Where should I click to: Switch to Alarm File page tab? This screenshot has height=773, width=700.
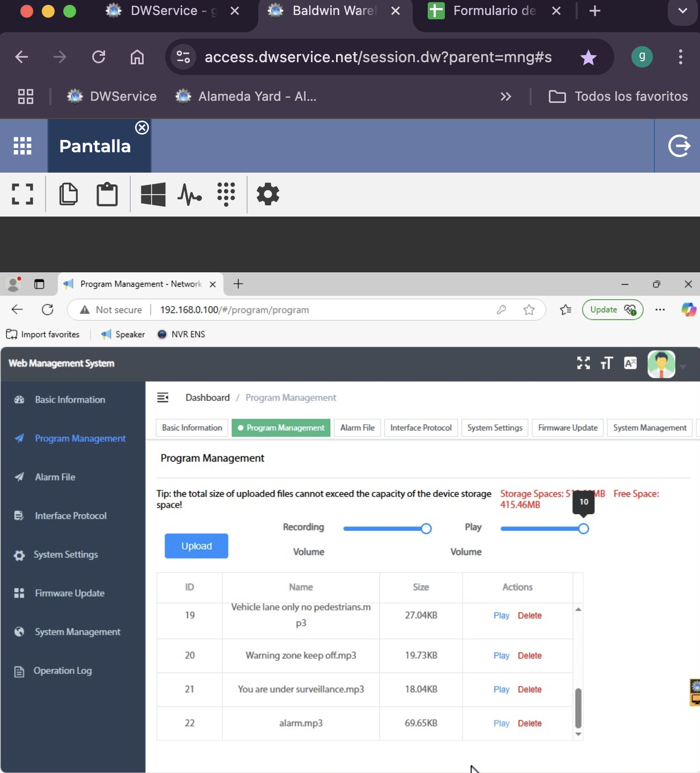point(357,428)
